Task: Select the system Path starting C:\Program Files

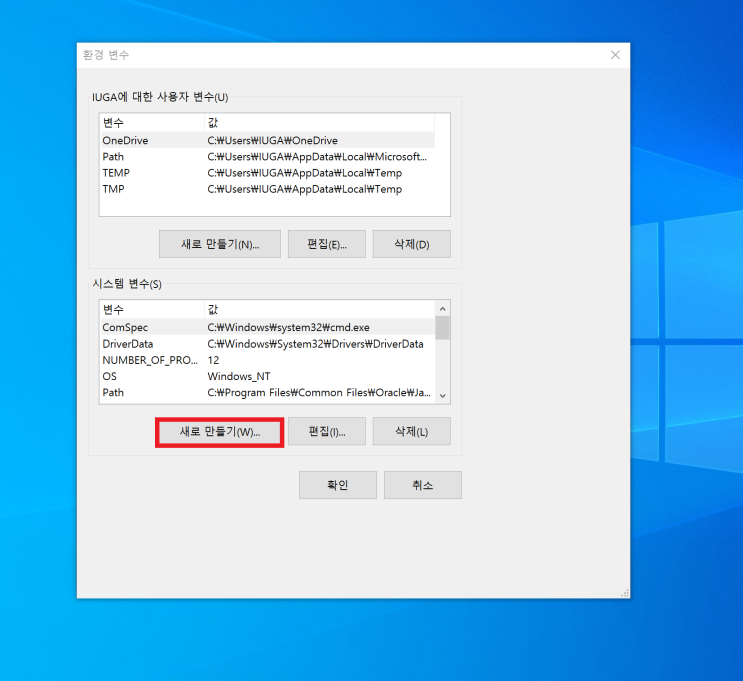Action: pos(267,392)
